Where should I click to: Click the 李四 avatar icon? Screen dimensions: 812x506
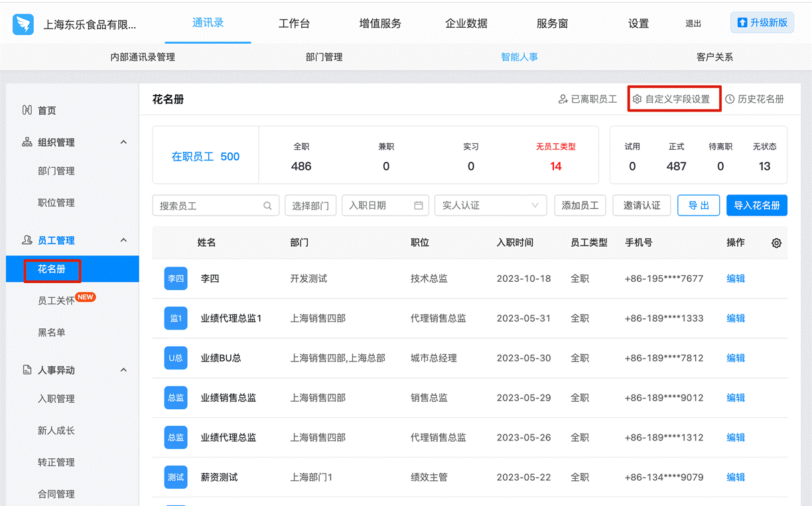pos(176,279)
